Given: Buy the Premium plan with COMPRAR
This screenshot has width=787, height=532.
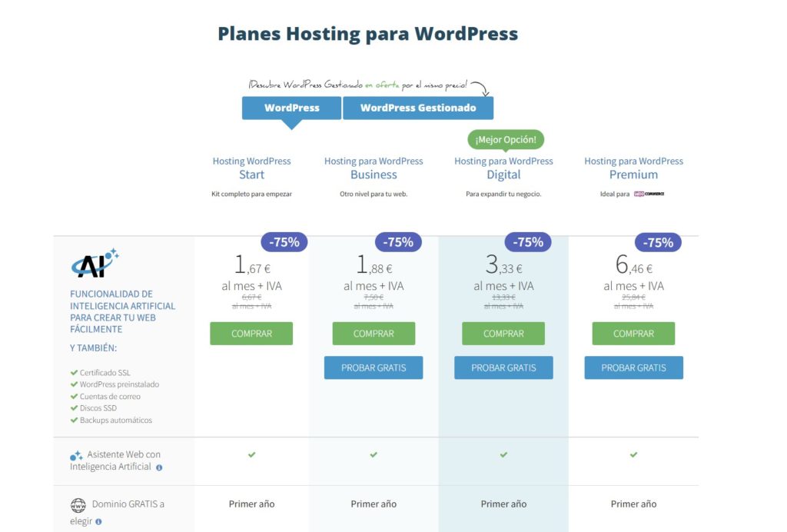Looking at the screenshot, I should 633,334.
